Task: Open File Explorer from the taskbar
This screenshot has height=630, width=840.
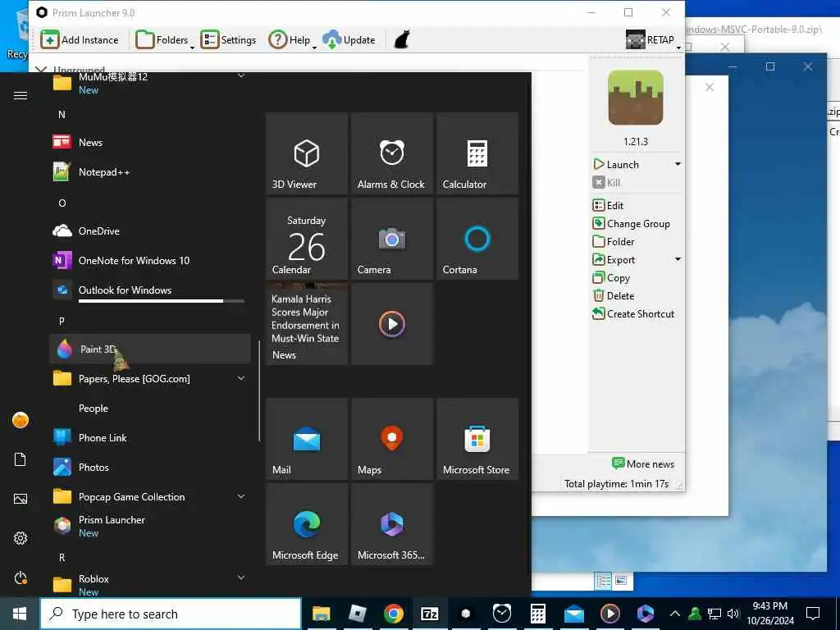Action: click(x=322, y=614)
